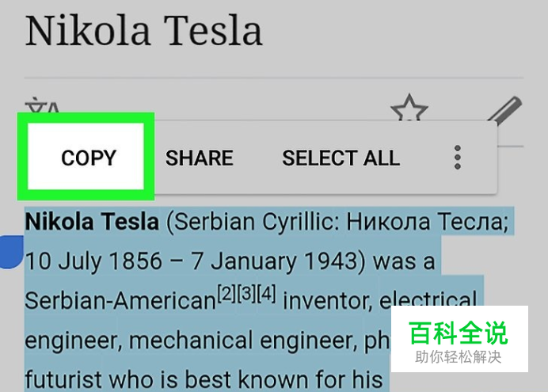The width and height of the screenshot is (548, 392).
Task: Open citation reference [2]
Action: point(226,294)
